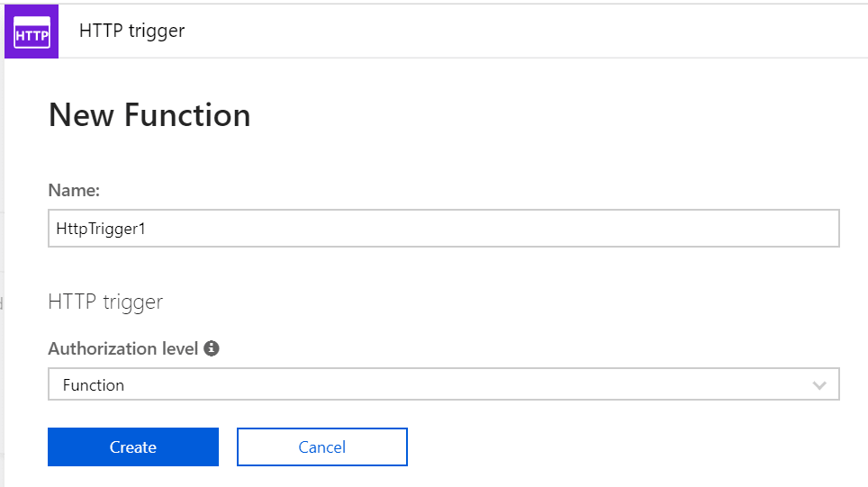Click the 'Authorization level' label text

click(122, 348)
